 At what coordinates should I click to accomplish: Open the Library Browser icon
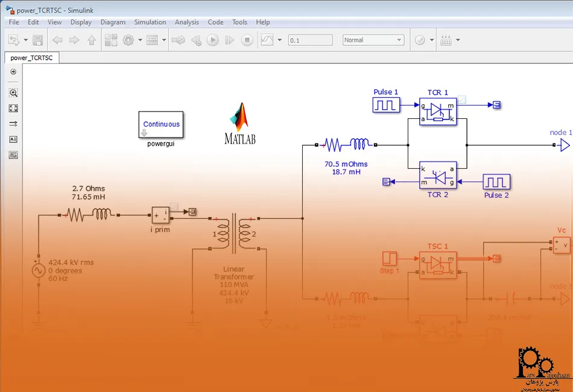coord(111,40)
